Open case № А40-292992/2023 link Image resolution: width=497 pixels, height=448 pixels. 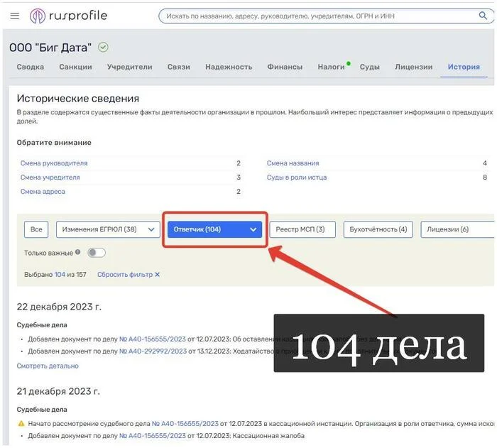(153, 351)
